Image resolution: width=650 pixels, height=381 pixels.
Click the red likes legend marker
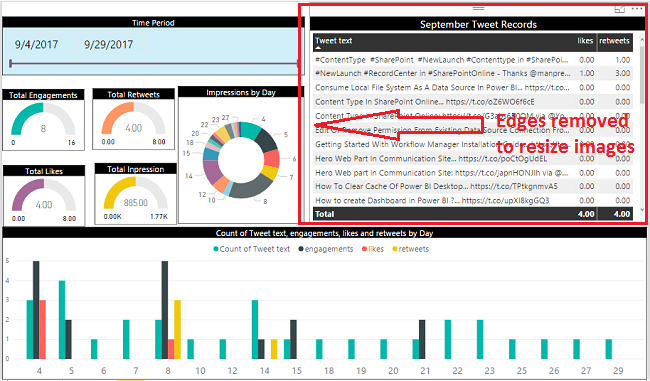pos(364,249)
